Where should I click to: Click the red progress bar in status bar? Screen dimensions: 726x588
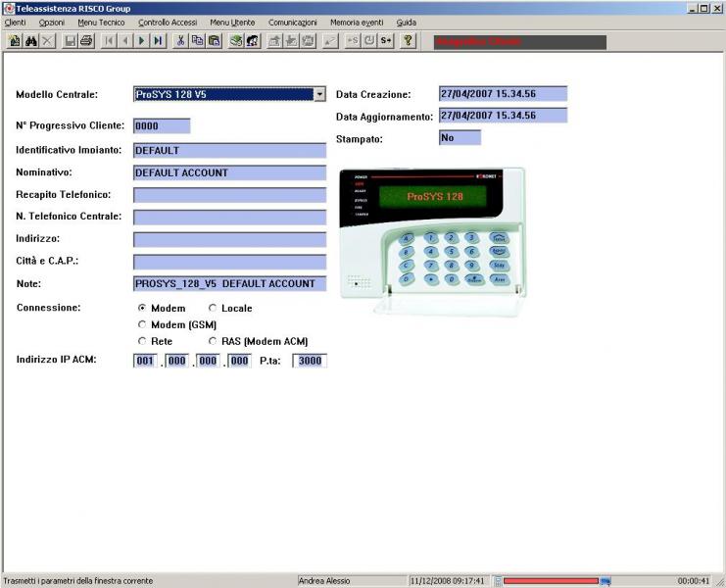point(551,581)
